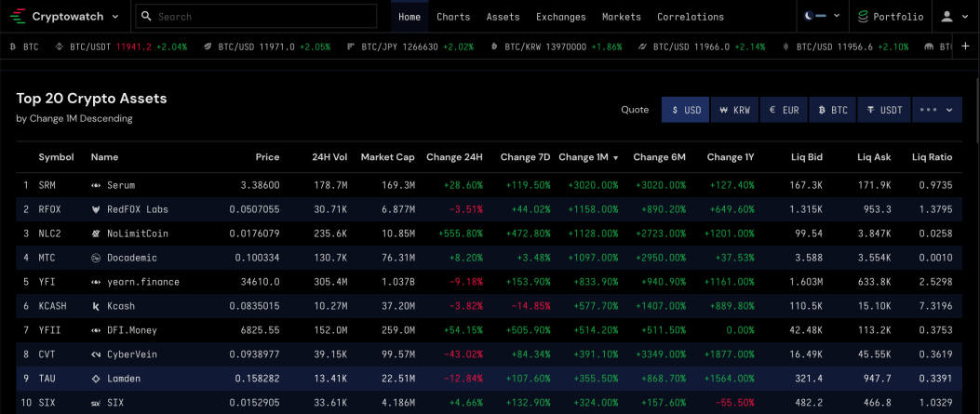Viewport: 980px width, 414px height.
Task: Open the Charts tab
Action: [453, 17]
